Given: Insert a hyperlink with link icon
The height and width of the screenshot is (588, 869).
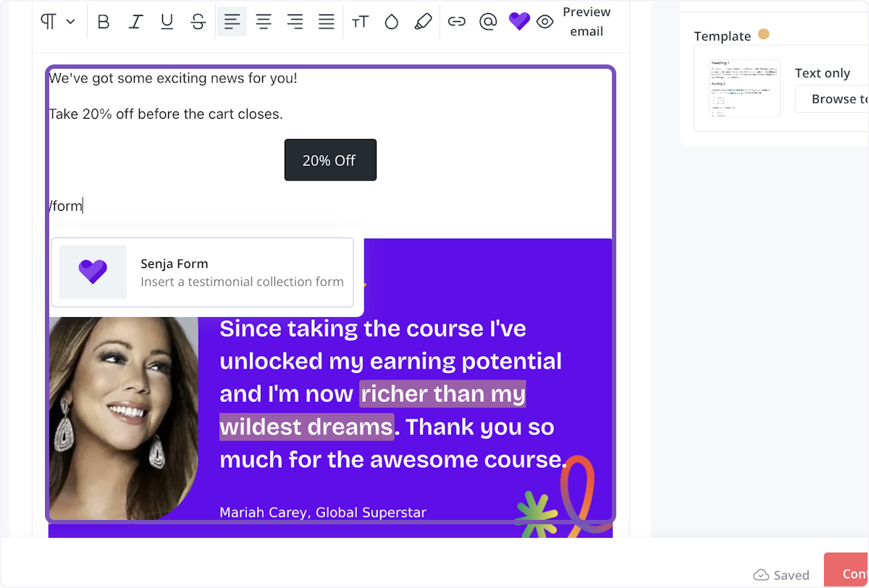Looking at the screenshot, I should tap(456, 22).
